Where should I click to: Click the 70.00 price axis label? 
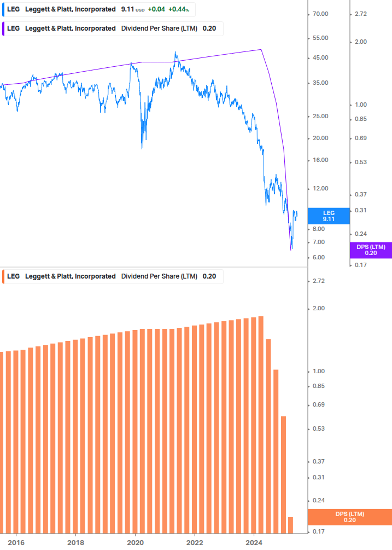tap(320, 14)
